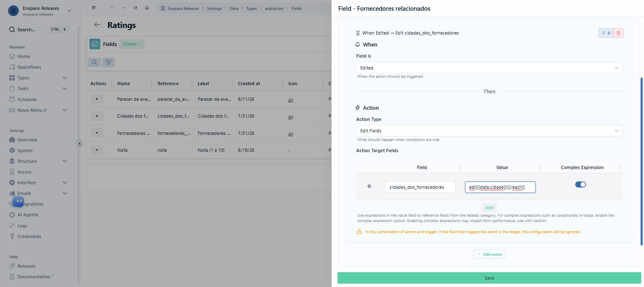Open actions dropdown for Fornecedores ... row

pos(97,133)
